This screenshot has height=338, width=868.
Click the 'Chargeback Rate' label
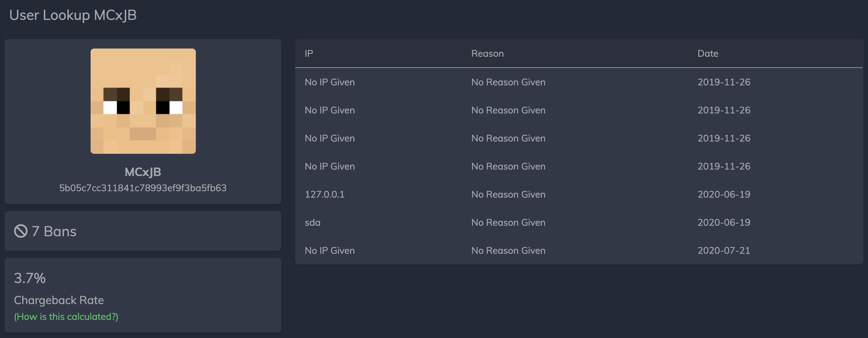(59, 300)
